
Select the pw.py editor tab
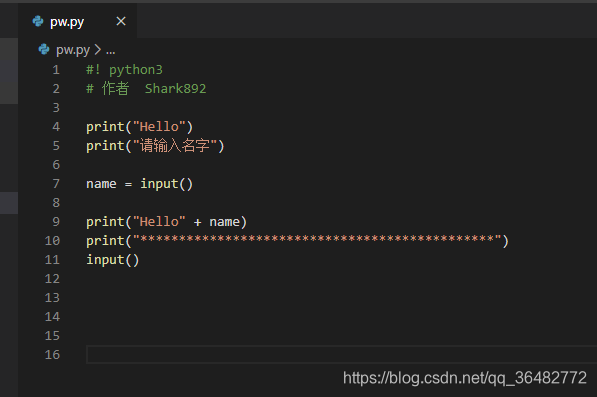point(78,21)
